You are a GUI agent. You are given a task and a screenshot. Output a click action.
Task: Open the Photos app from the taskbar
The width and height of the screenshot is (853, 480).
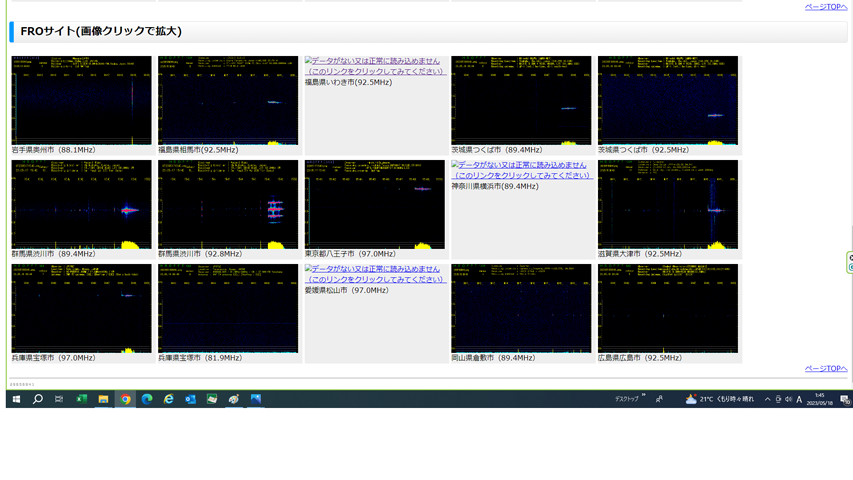[x=256, y=399]
